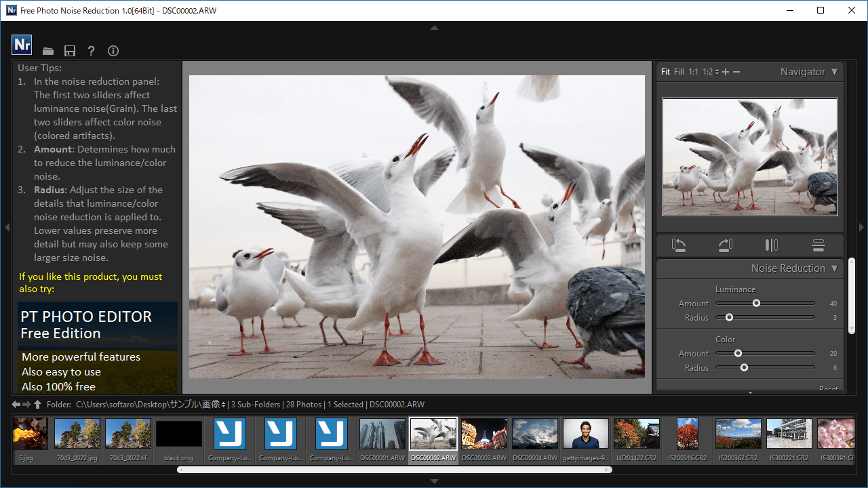Viewport: 868px width, 488px height.
Task: Collapse the right panel via right edge arrow
Action: [x=862, y=227]
